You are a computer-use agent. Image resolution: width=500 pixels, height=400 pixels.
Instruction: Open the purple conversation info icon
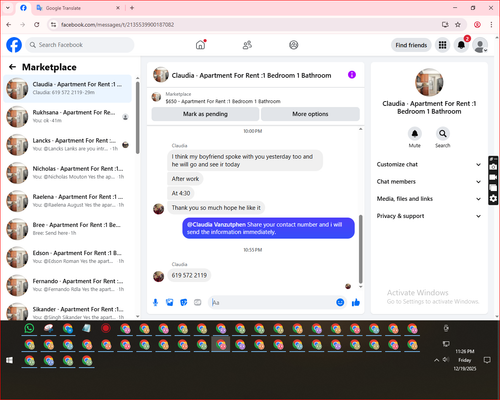[x=352, y=75]
